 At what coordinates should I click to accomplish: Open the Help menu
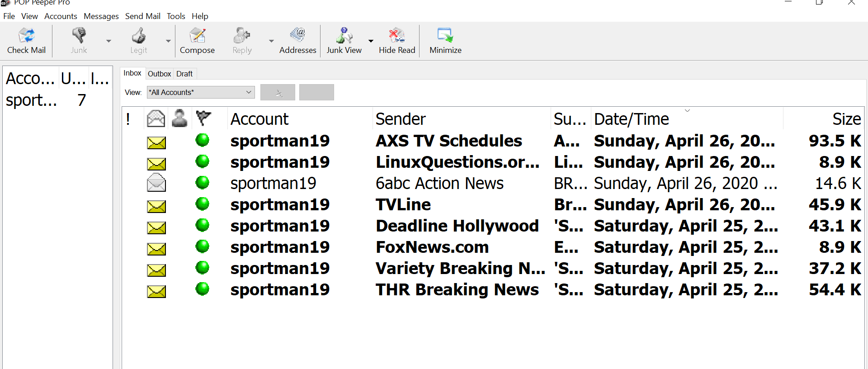coord(200,16)
